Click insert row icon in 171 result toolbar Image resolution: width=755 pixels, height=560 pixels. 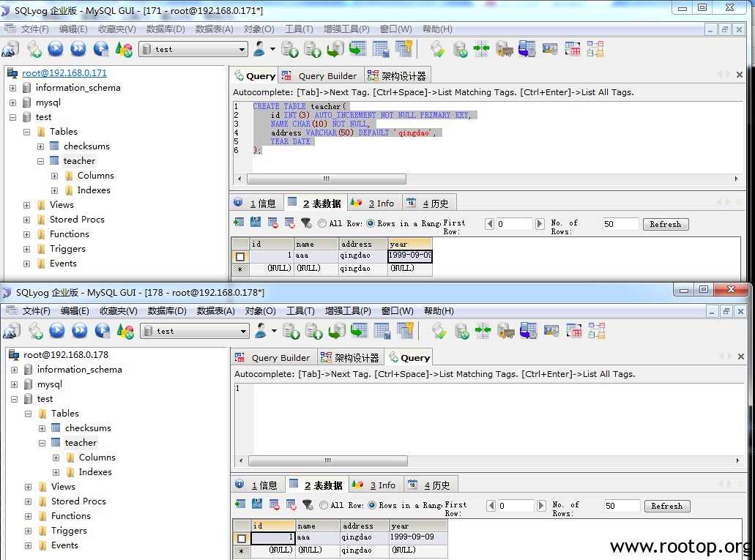click(239, 223)
